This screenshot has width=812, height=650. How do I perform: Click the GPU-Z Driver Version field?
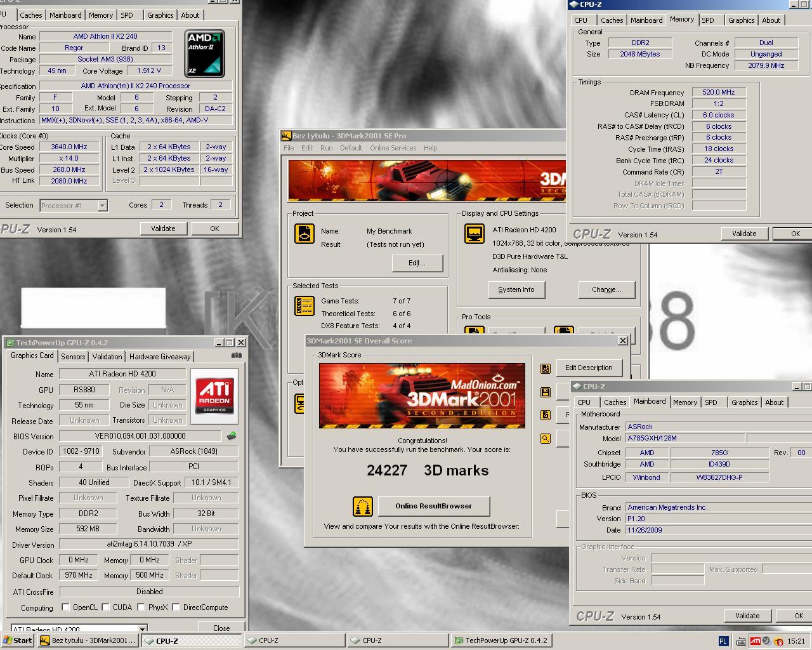pyautogui.click(x=149, y=545)
